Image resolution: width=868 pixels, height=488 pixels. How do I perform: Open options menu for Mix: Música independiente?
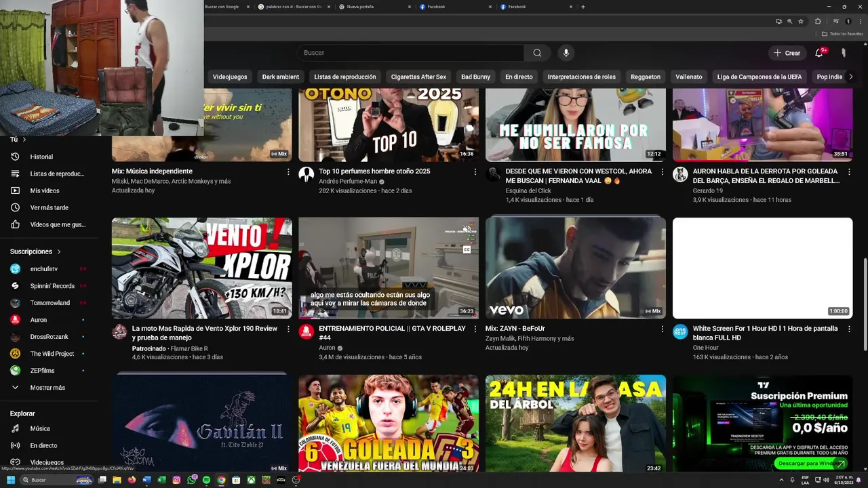tap(288, 172)
